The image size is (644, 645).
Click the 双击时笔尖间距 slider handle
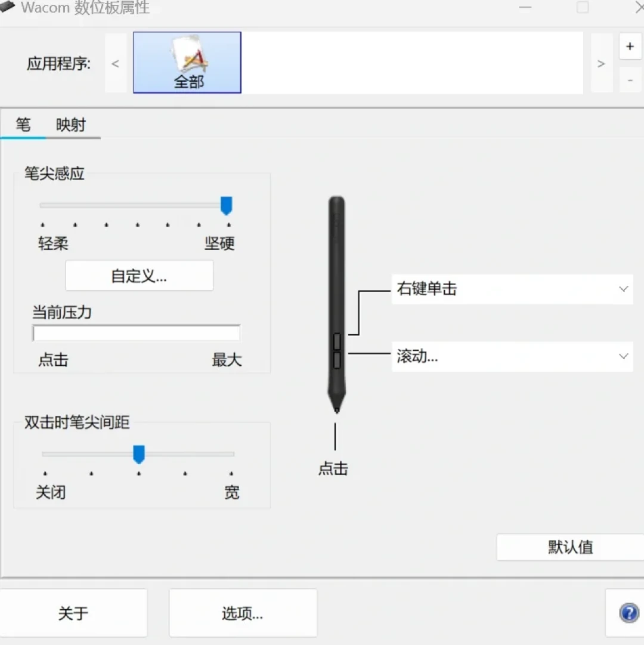(x=139, y=454)
